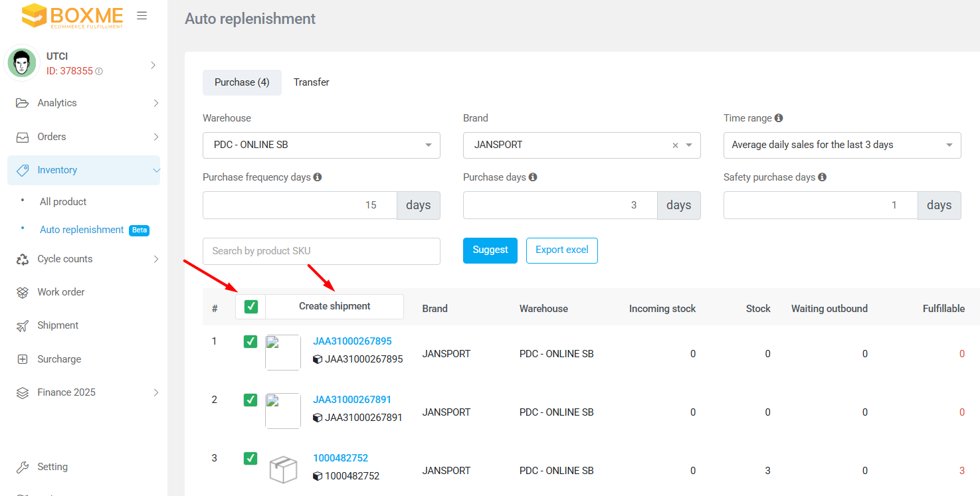The image size is (980, 496).
Task: Click info icon next to Time range
Action: pos(779,118)
